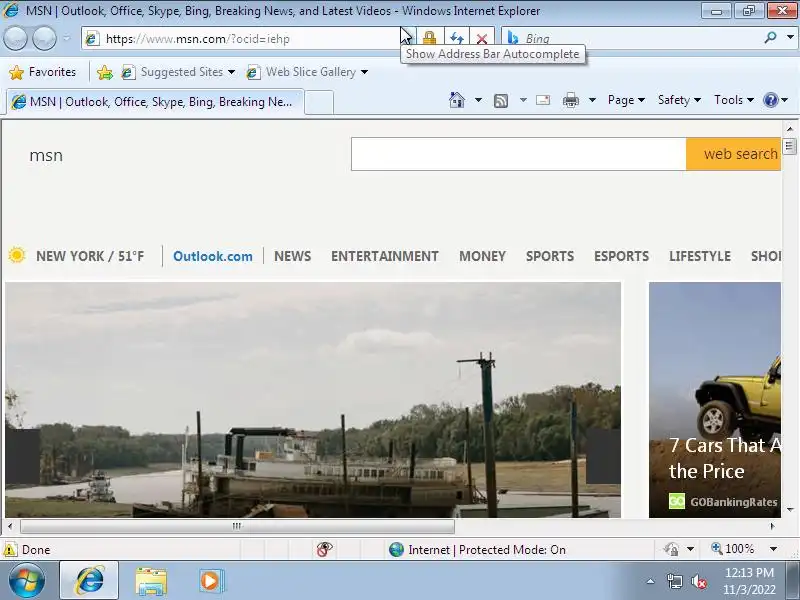The height and width of the screenshot is (600, 800).
Task: Expand zoom level dropdown arrow
Action: click(x=773, y=549)
